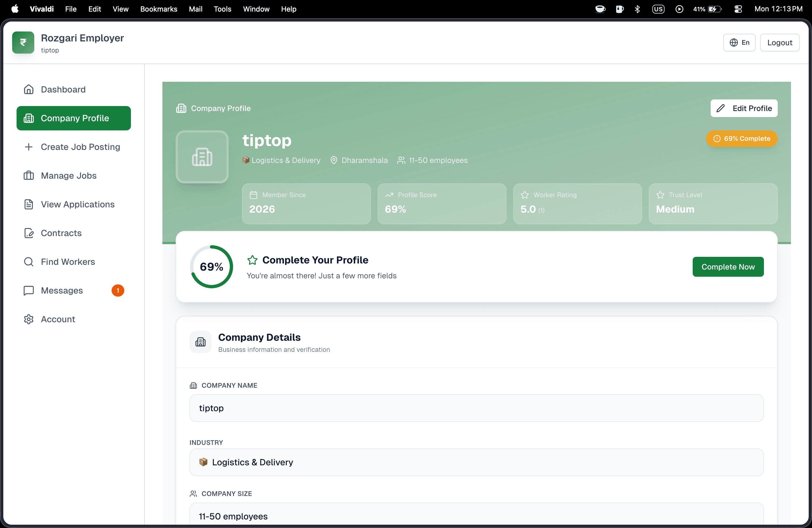The image size is (812, 528).
Task: Click the document icon beside View Applications
Action: click(x=29, y=204)
